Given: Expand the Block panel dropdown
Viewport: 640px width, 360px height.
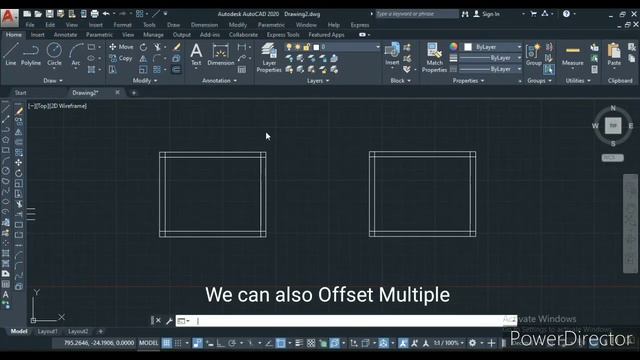Looking at the screenshot, I should [400, 81].
